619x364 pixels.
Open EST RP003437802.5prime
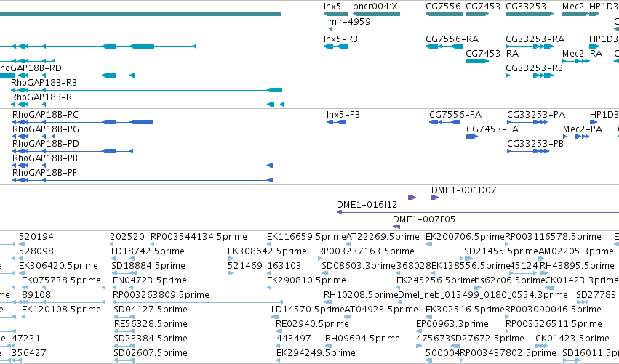click(508, 354)
